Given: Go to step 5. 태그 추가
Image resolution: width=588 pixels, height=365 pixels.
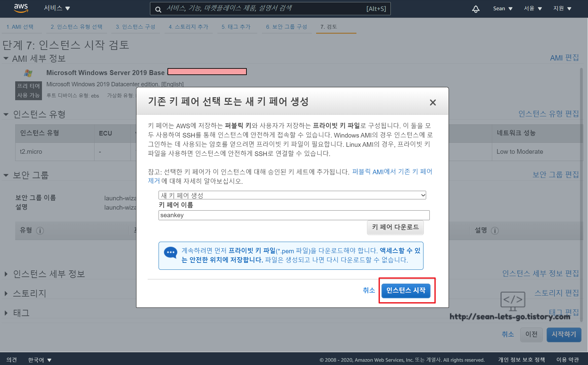Looking at the screenshot, I should pyautogui.click(x=236, y=27).
